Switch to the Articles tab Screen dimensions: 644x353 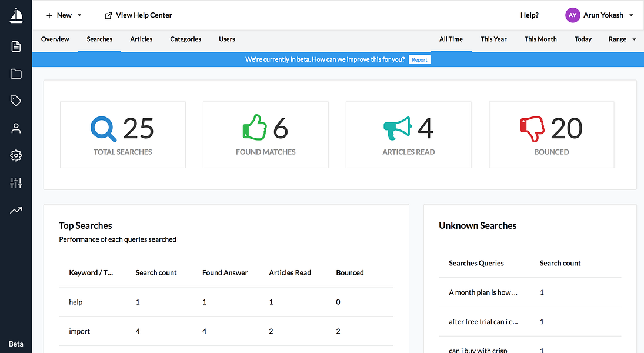(141, 39)
